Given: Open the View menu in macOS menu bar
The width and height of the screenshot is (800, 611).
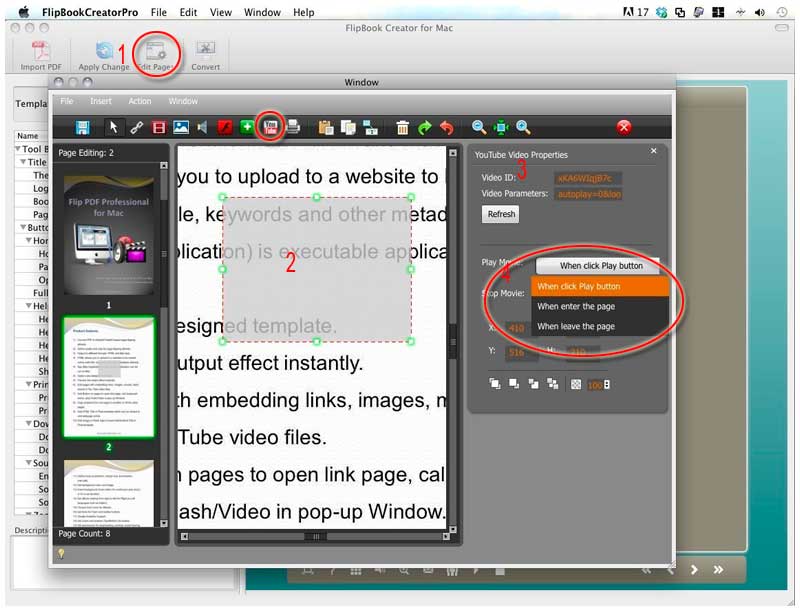Looking at the screenshot, I should (x=220, y=12).
